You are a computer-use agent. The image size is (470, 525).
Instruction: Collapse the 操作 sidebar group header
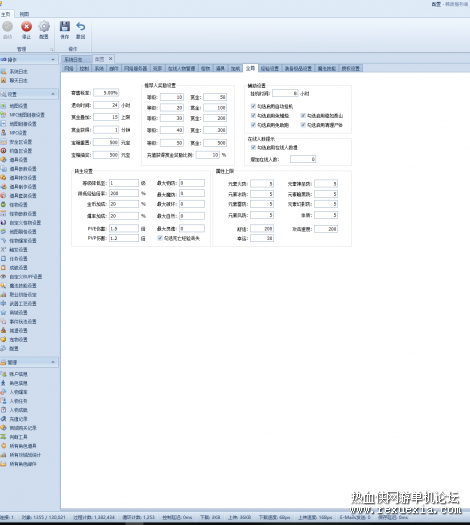point(53,60)
